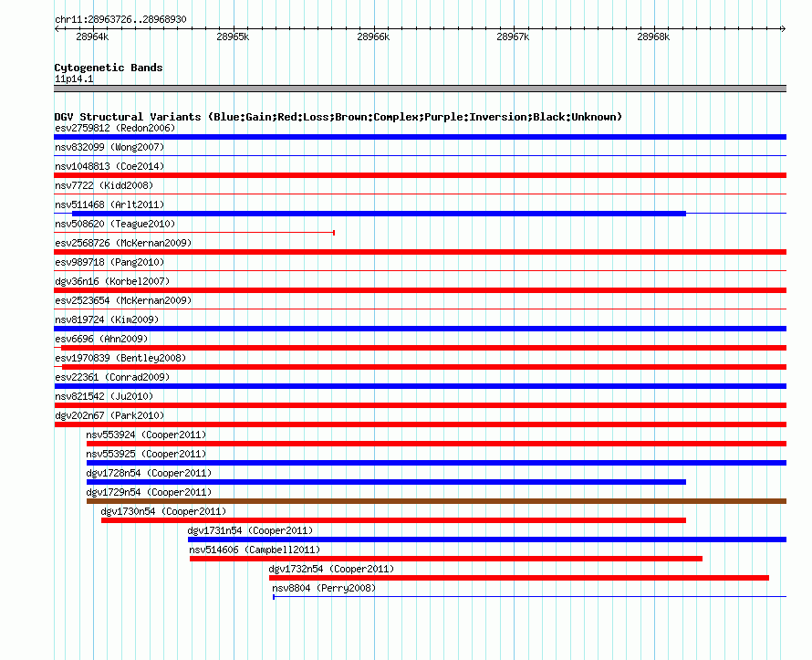Click the nsv7722 (Kidd2008) label
The image size is (812, 660).
coord(104,185)
